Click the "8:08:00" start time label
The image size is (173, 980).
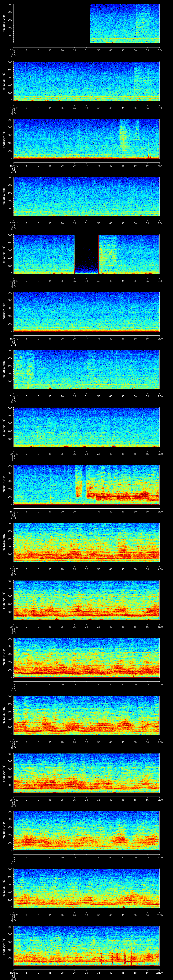14,280
